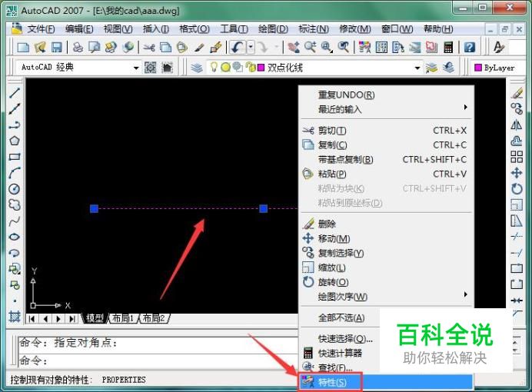
Task: Choose 移动(M) in context menu
Action: point(386,239)
